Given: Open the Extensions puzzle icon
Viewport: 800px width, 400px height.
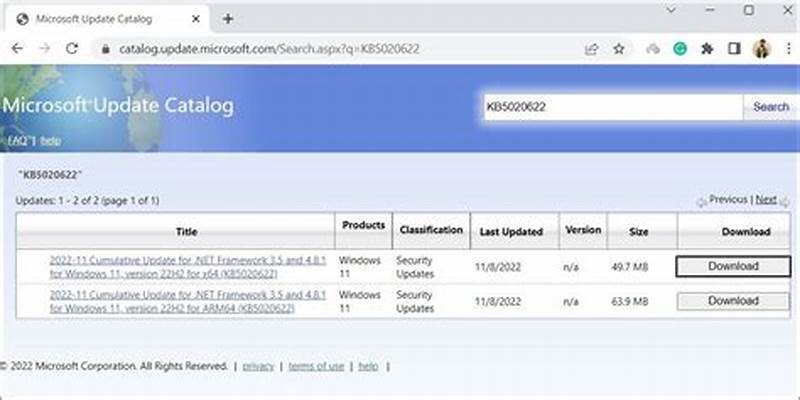Looking at the screenshot, I should click(x=707, y=49).
